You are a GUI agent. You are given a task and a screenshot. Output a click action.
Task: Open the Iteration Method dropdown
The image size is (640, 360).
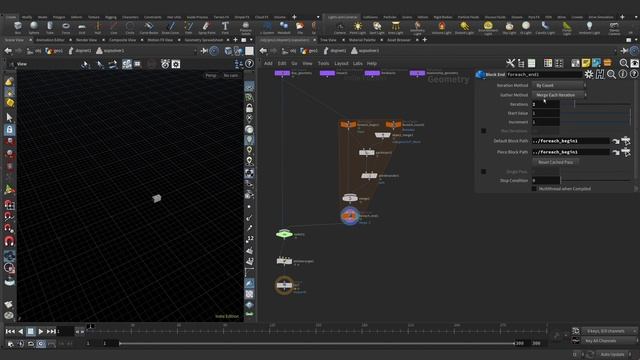(x=559, y=85)
